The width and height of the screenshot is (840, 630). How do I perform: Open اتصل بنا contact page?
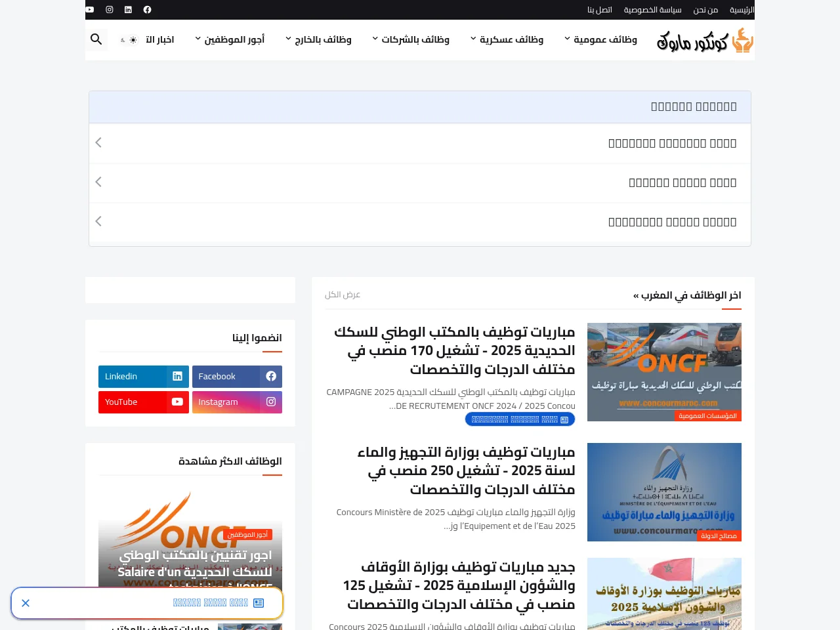tap(600, 10)
